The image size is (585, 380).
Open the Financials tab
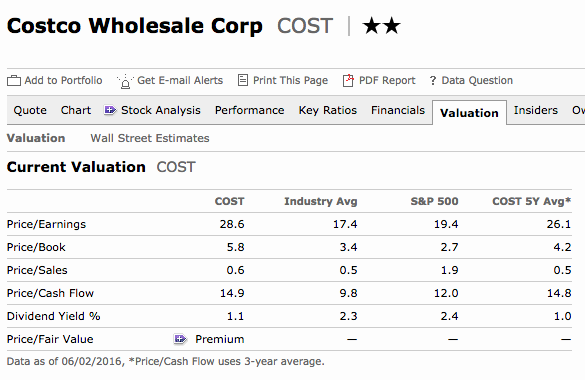[x=398, y=110]
